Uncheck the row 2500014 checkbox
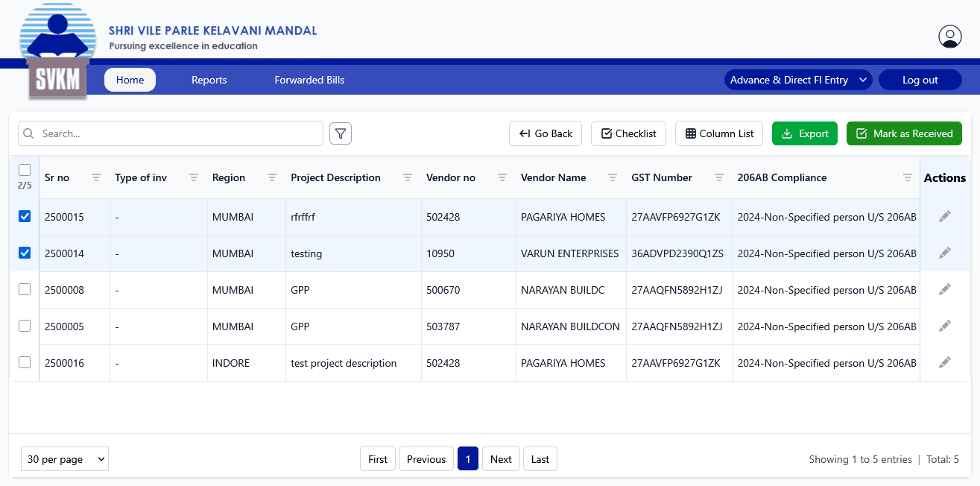This screenshot has height=486, width=980. [25, 253]
